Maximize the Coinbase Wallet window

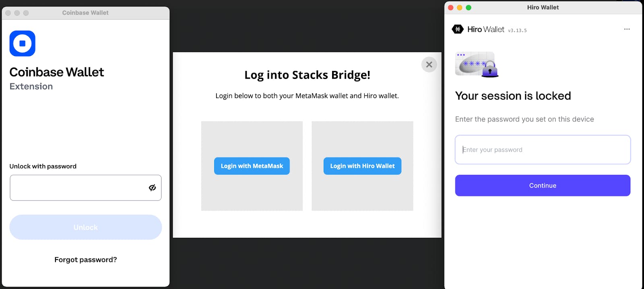point(26,13)
